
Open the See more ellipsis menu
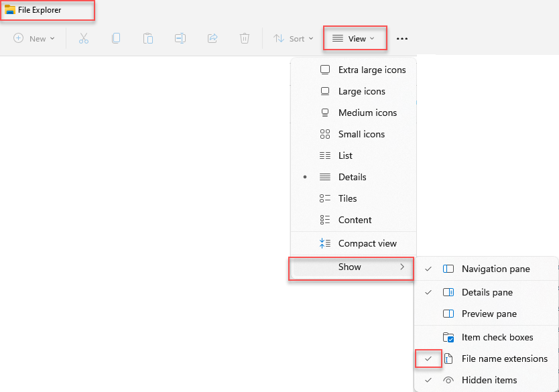[402, 38]
